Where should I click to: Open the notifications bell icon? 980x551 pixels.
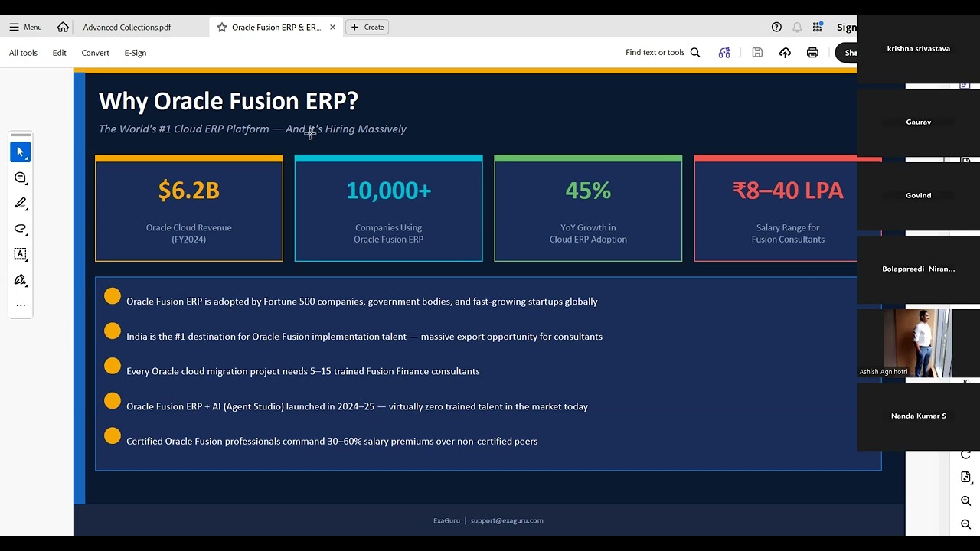pyautogui.click(x=797, y=27)
